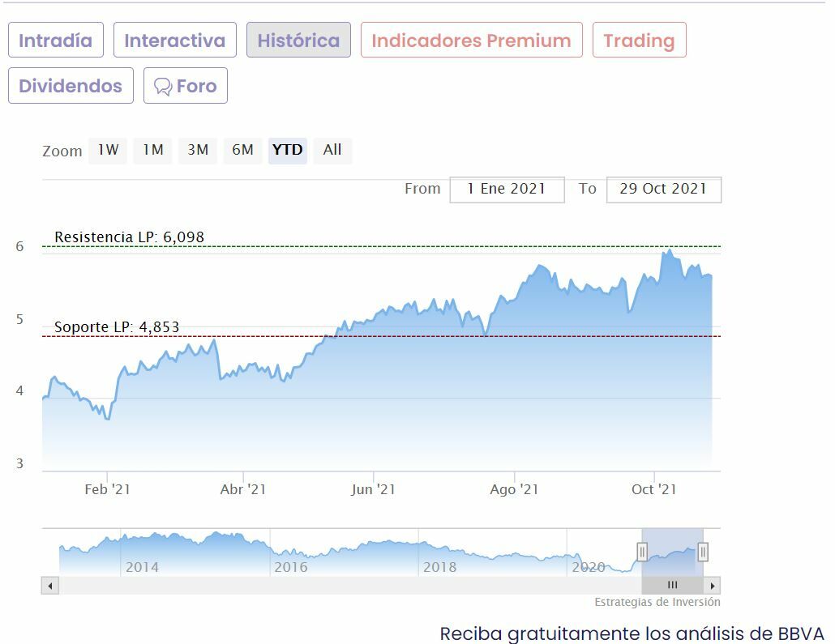The height and width of the screenshot is (644, 835).
Task: Click the scrollbar thumb grip
Action: click(672, 585)
